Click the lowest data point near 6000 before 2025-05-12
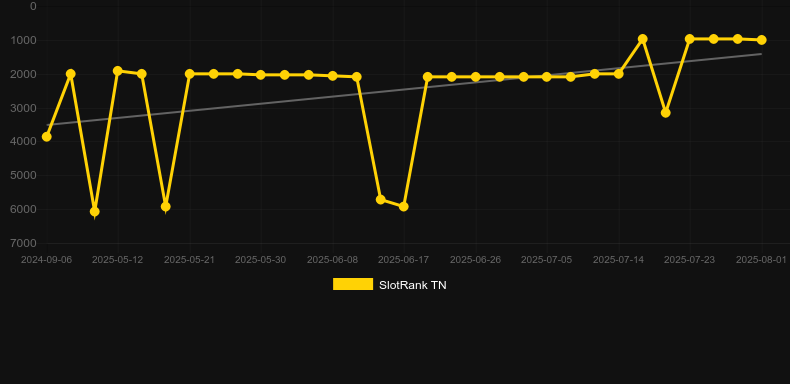 coord(94,212)
